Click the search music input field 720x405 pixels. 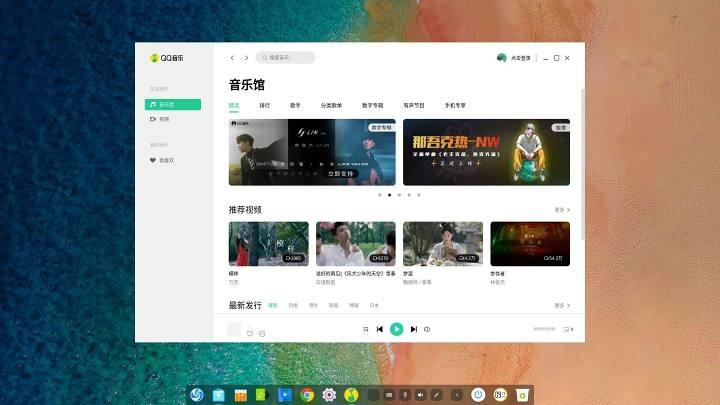288,58
